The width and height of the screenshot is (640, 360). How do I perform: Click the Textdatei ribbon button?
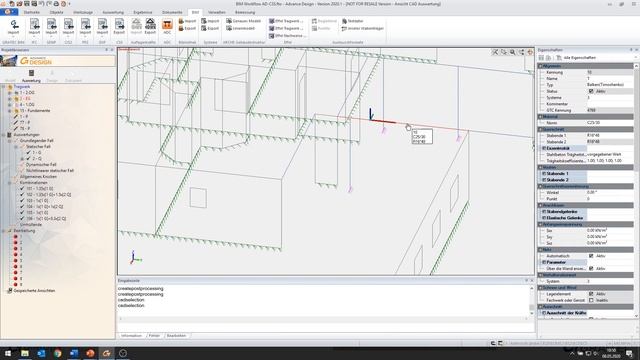(353, 21)
